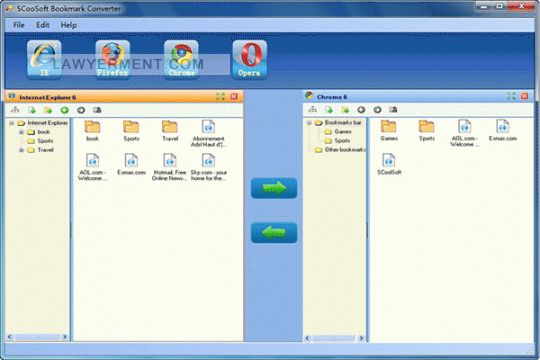This screenshot has height=360, width=540.
Task: Select the book folder icon in the IE file list
Action: coord(92,131)
